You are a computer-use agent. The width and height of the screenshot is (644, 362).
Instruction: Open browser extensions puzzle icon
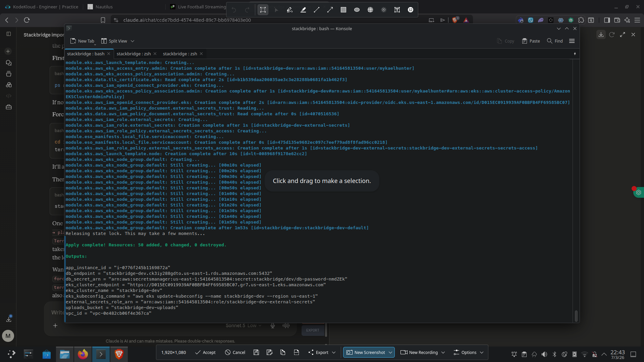(581, 20)
